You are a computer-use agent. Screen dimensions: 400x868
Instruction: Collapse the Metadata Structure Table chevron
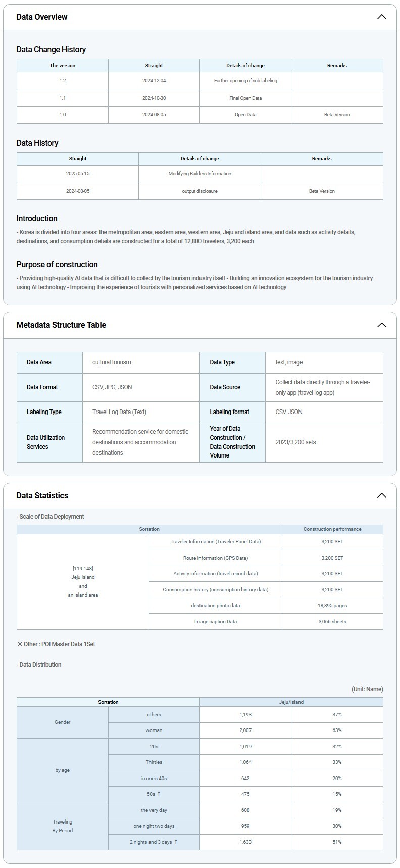pos(381,325)
